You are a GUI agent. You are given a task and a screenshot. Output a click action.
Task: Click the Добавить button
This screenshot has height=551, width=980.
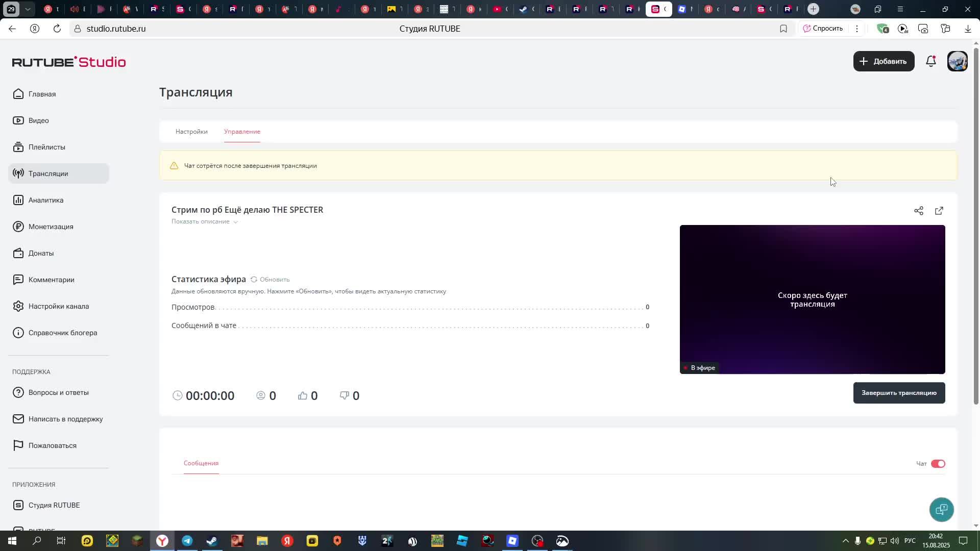click(884, 61)
